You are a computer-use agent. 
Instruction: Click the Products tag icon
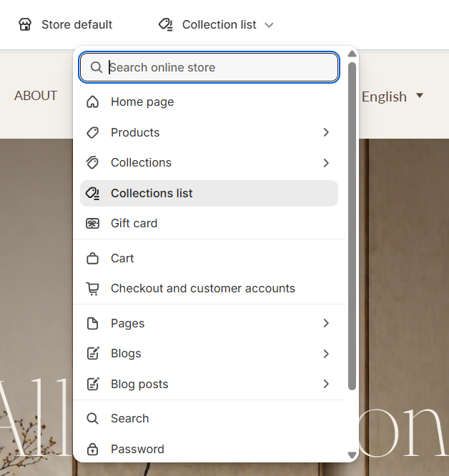tap(93, 133)
